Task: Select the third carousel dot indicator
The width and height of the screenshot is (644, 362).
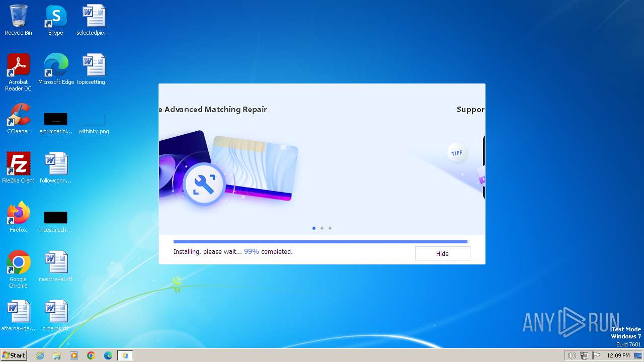Action: pos(330,228)
